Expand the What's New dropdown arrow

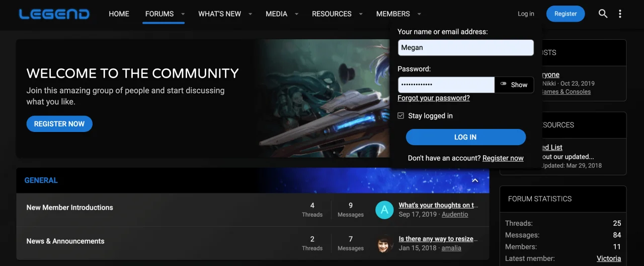pos(251,14)
